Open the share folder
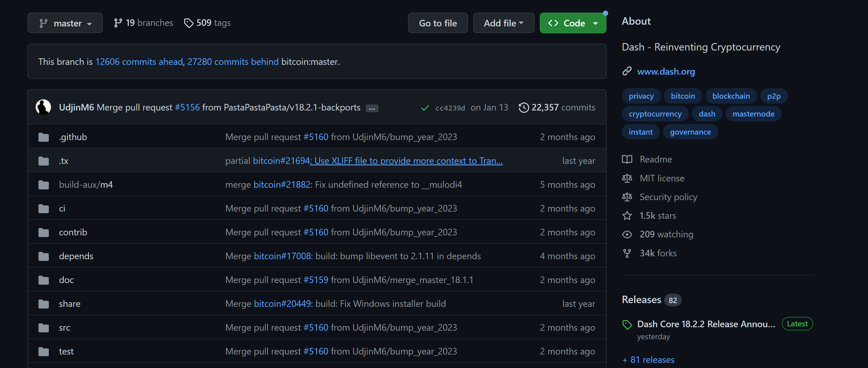This screenshot has width=868, height=368. click(70, 304)
